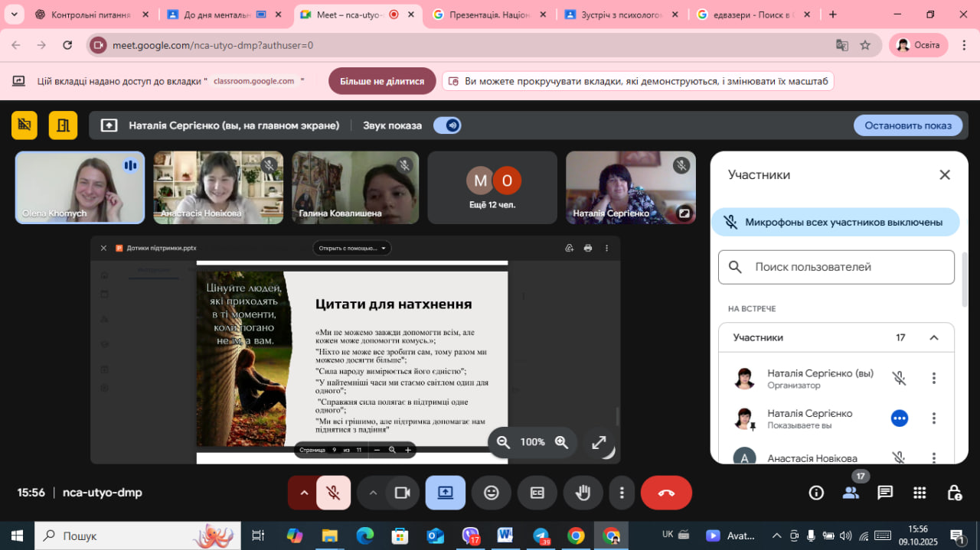
Task: Expand audio settings arrow beside microphone
Action: coord(304,493)
